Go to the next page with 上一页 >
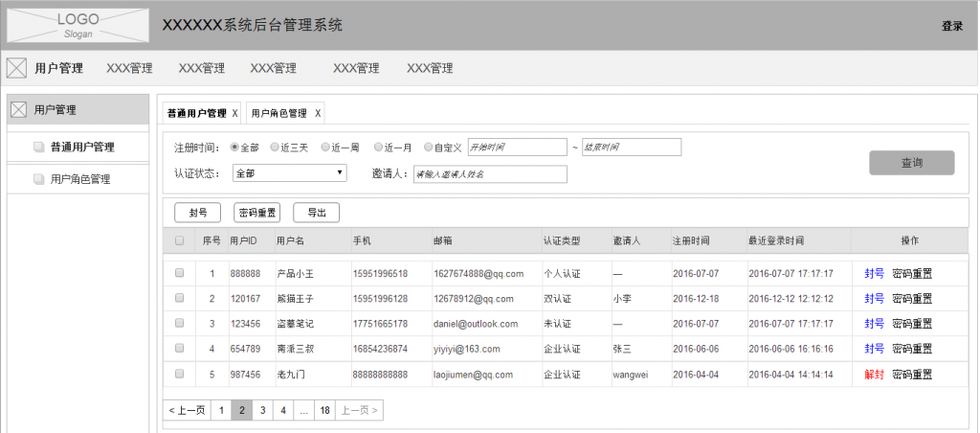 359,411
